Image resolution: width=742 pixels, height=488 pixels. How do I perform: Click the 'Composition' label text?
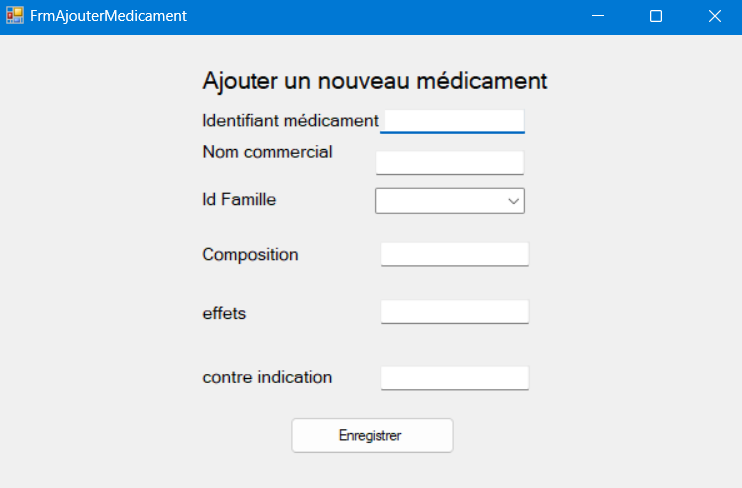click(250, 254)
